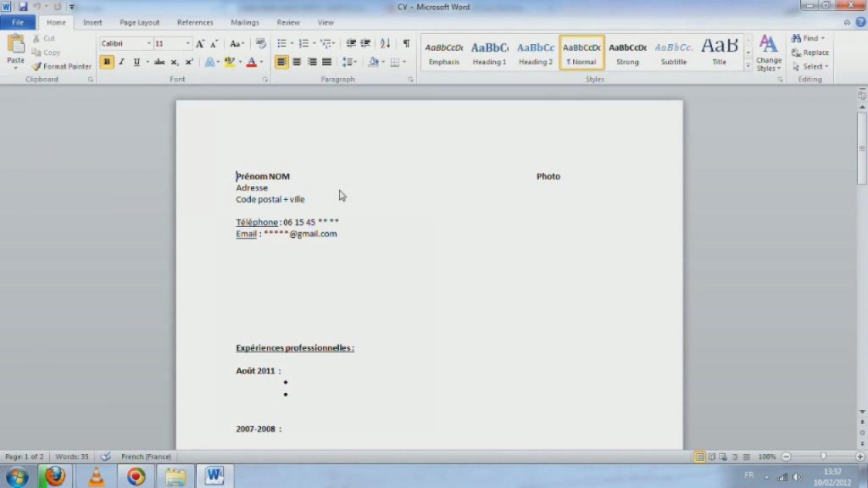Show paragraph marks with pilcrow icon
Viewport: 868px width, 488px height.
pos(406,43)
